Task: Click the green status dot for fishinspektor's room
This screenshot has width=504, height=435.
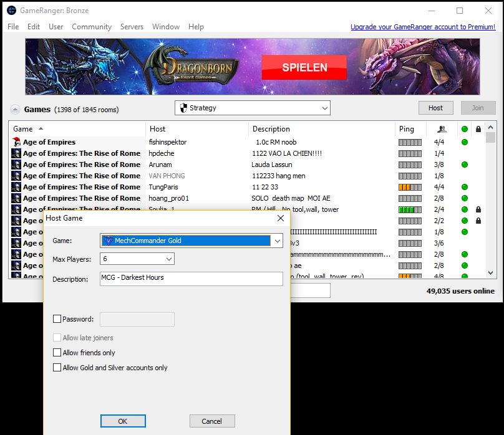Action: [x=465, y=142]
